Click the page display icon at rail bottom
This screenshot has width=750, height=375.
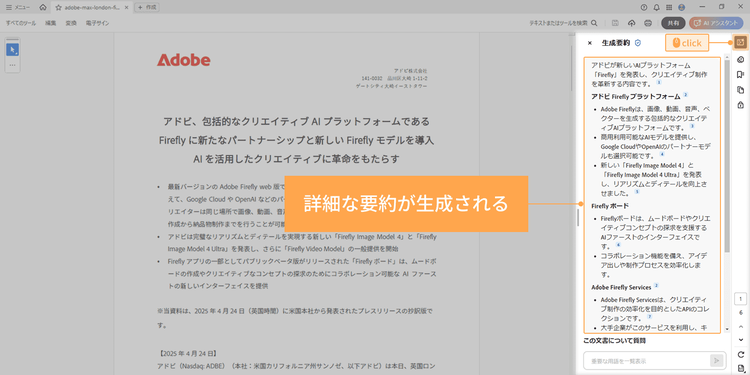pos(740,367)
